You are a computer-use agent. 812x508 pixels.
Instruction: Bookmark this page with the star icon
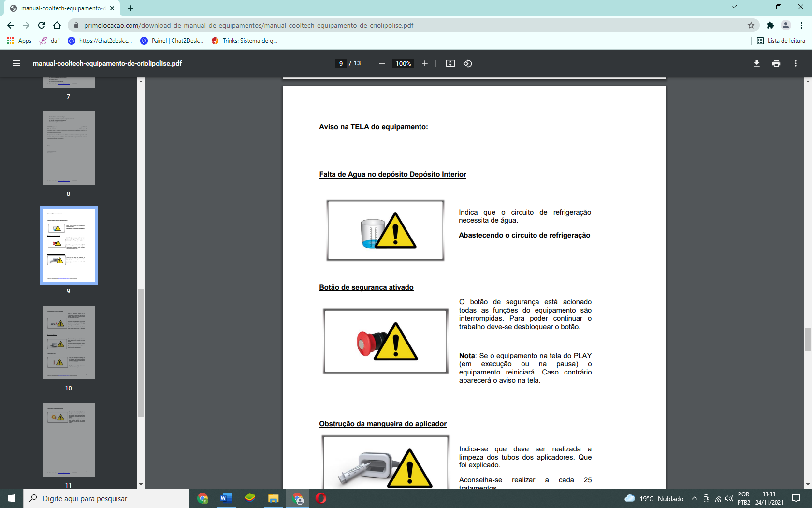(x=751, y=25)
